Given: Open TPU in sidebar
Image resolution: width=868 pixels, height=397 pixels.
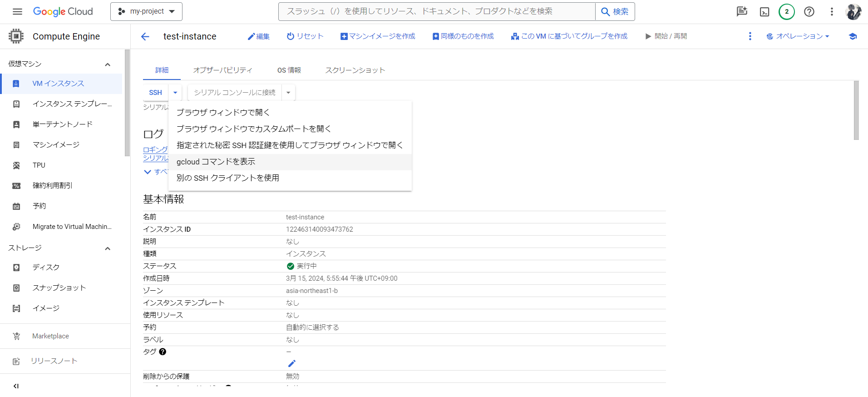Looking at the screenshot, I should 61,165.
